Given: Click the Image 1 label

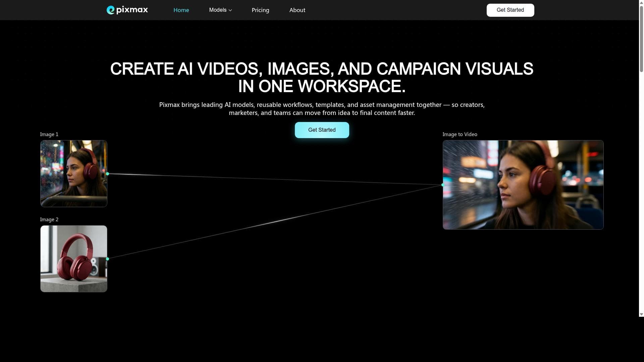Looking at the screenshot, I should [x=49, y=134].
